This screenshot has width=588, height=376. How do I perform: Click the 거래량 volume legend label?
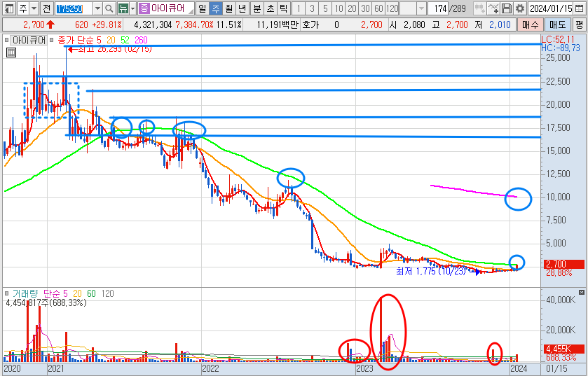(25, 293)
